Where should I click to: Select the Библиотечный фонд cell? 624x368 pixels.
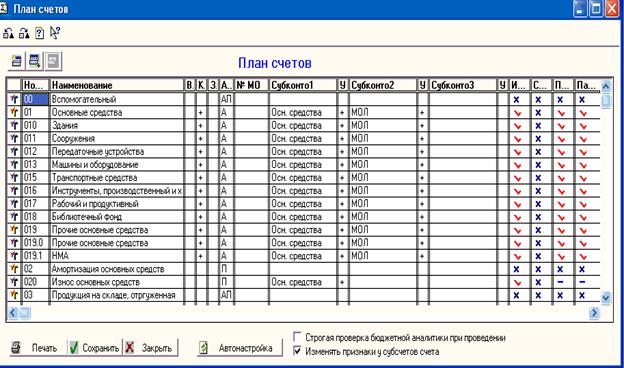117,217
